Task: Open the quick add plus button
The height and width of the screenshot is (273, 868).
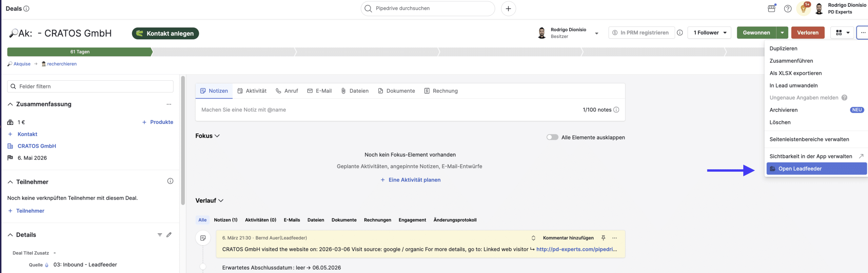Action: [508, 8]
